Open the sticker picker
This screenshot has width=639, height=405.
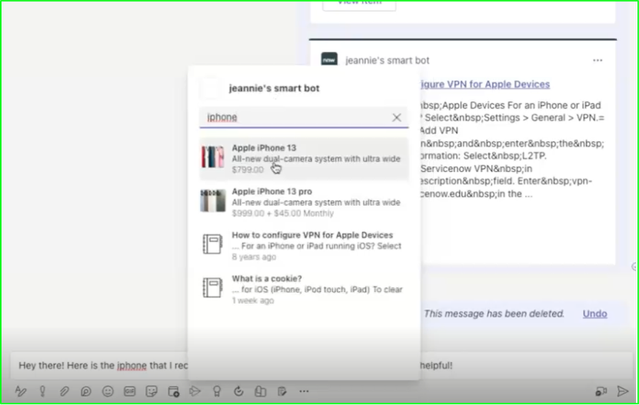pyautogui.click(x=152, y=391)
